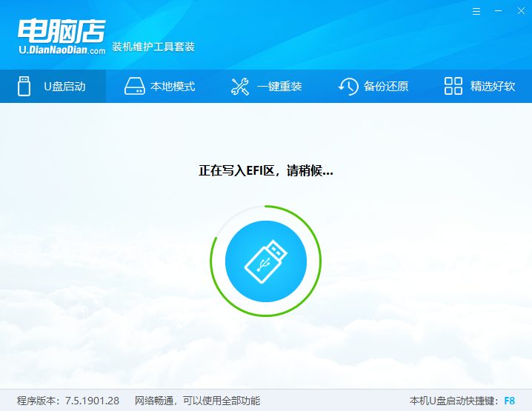Click the large blue USB stick icon

pyautogui.click(x=265, y=261)
